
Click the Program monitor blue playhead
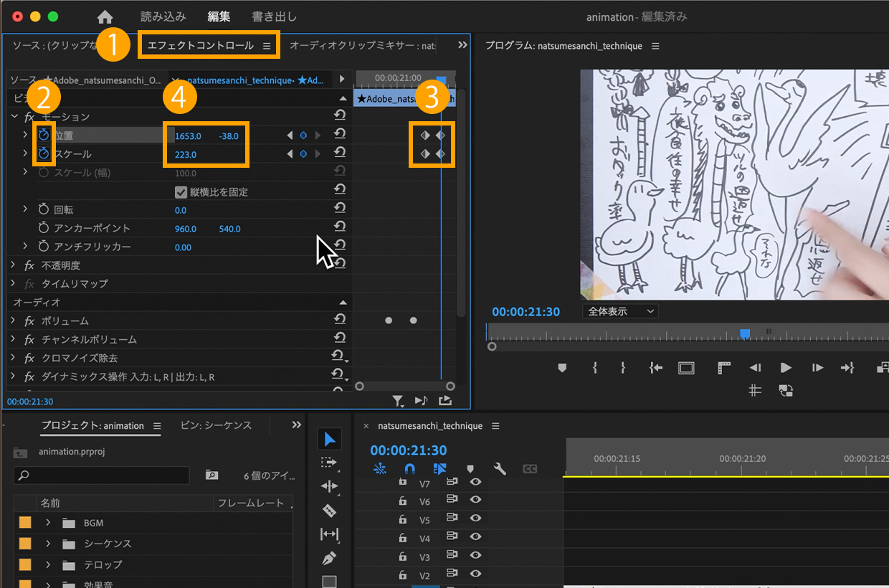[x=744, y=333]
